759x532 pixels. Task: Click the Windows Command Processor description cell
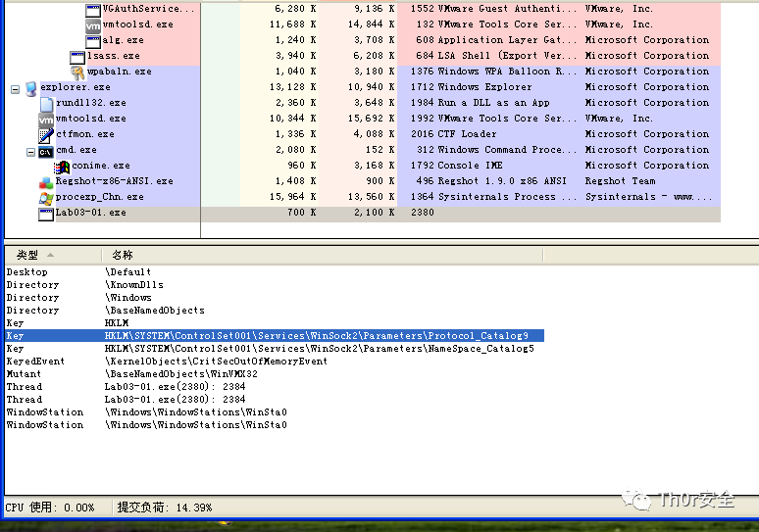pyautogui.click(x=507, y=150)
